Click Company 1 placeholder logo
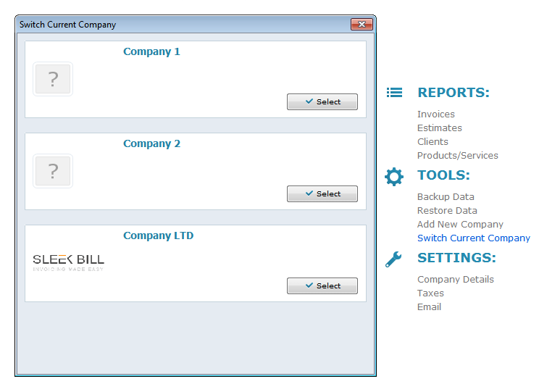The image size is (547, 392). pos(53,79)
